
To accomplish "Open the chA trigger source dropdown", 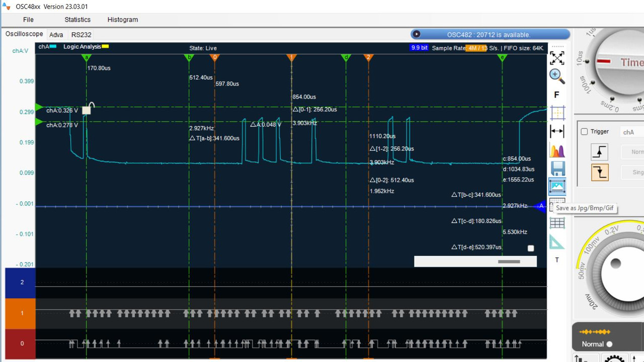I will pos(632,132).
